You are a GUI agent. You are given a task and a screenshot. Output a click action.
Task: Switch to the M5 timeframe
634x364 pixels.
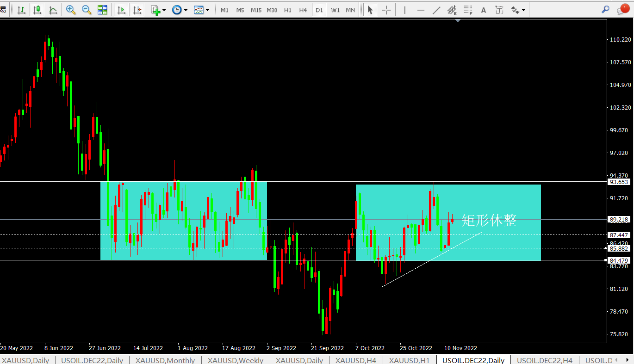240,10
